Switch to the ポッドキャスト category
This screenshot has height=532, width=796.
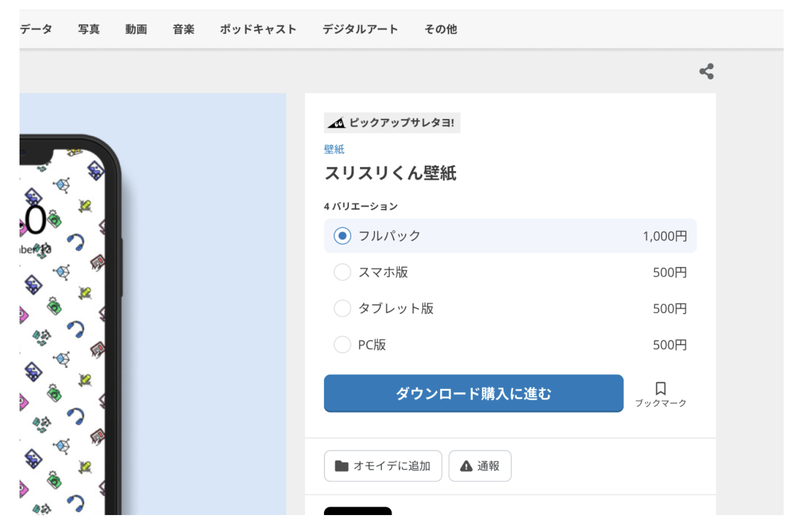click(x=258, y=29)
